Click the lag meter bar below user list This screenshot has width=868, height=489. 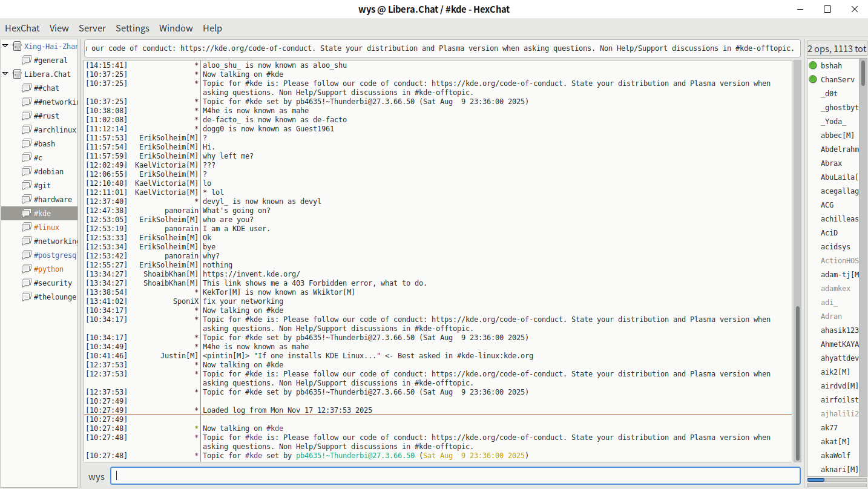[x=837, y=480]
